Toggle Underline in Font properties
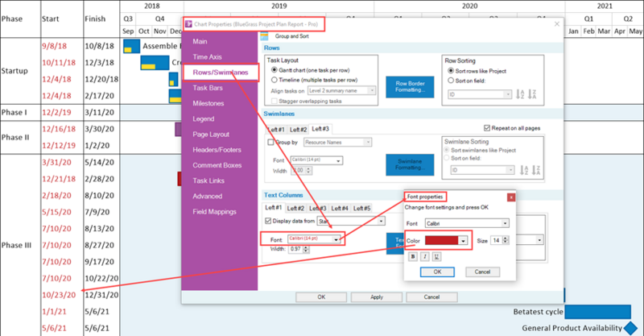This screenshot has width=644, height=336. (x=436, y=256)
